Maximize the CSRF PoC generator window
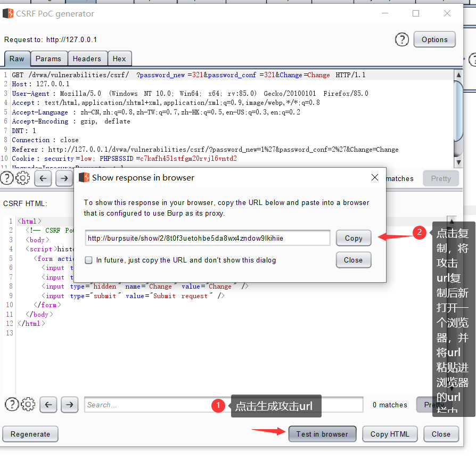Viewport: 476px width, 459px height. coord(416,13)
